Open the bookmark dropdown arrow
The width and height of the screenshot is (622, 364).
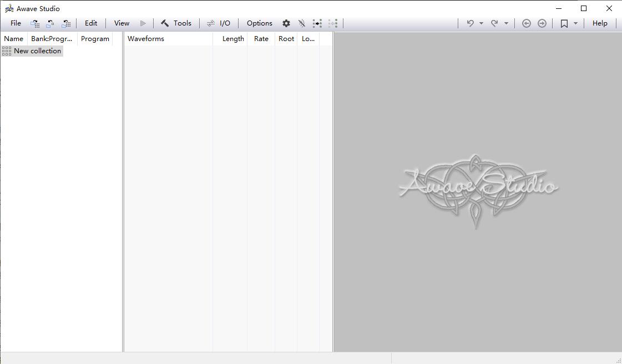(575, 23)
